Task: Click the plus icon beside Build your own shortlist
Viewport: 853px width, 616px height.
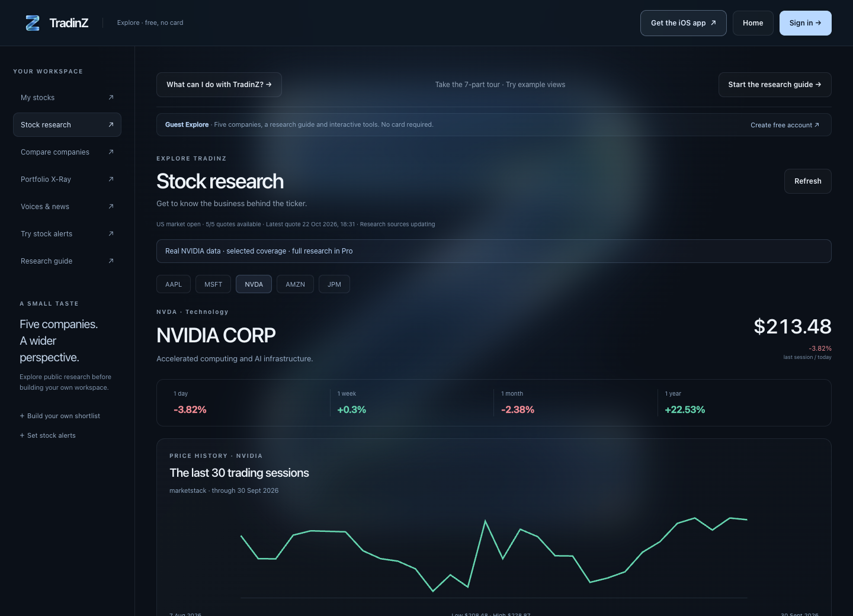Action: click(x=22, y=416)
